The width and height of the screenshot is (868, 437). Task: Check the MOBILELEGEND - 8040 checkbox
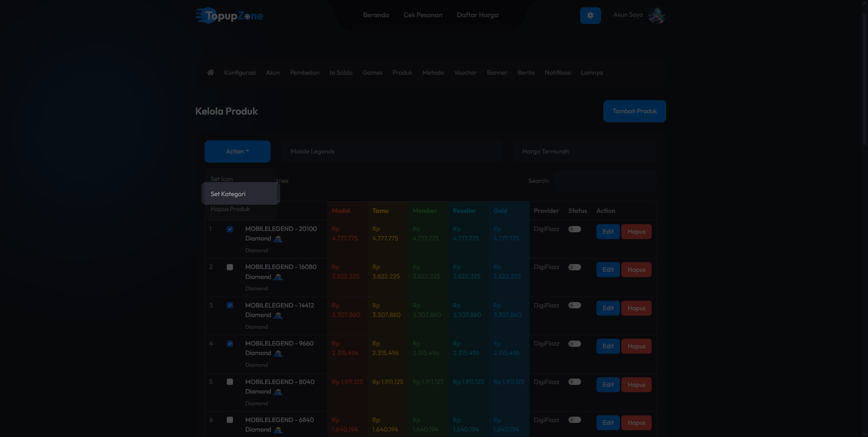pyautogui.click(x=230, y=382)
